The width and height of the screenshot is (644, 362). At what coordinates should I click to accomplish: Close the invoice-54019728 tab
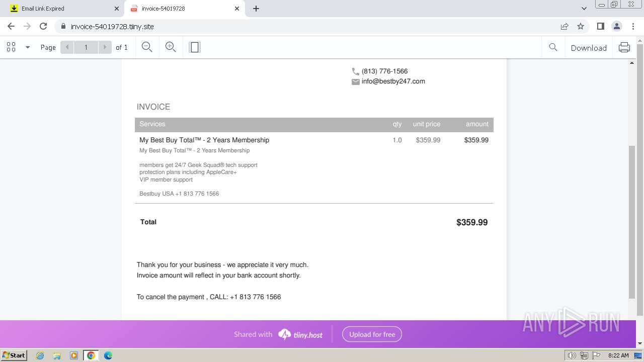pos(237,9)
